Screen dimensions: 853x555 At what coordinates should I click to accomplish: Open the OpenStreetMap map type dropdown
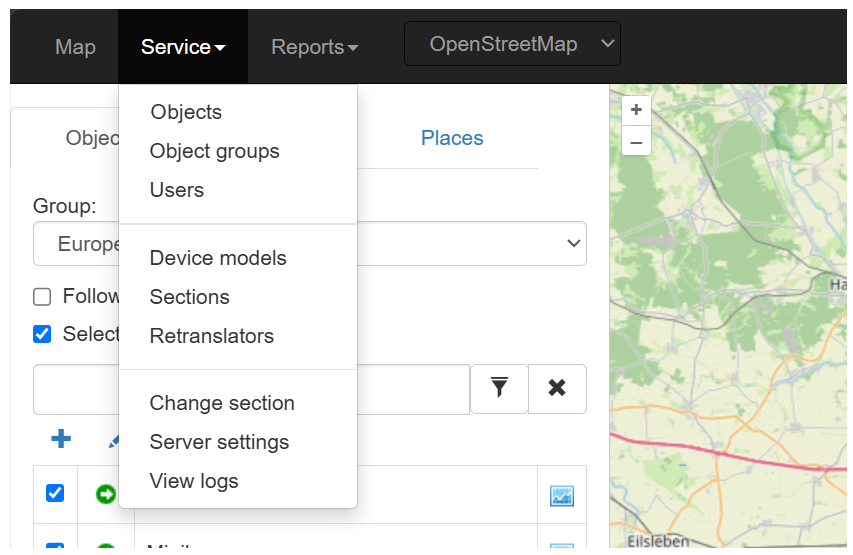(x=512, y=44)
